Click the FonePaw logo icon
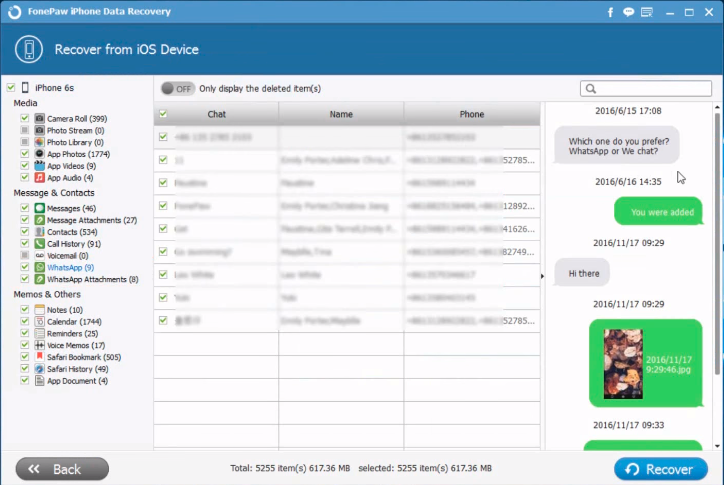The image size is (724, 485). pos(14,12)
